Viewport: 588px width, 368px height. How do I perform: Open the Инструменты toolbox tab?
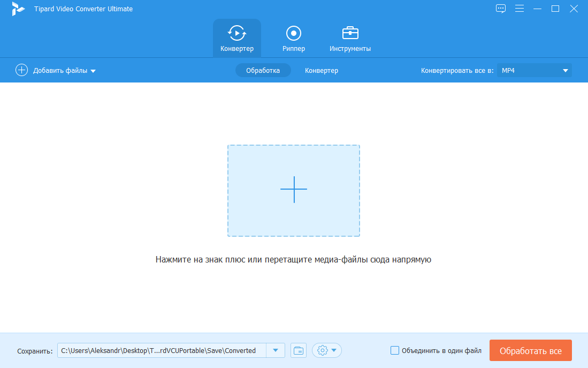coord(350,39)
